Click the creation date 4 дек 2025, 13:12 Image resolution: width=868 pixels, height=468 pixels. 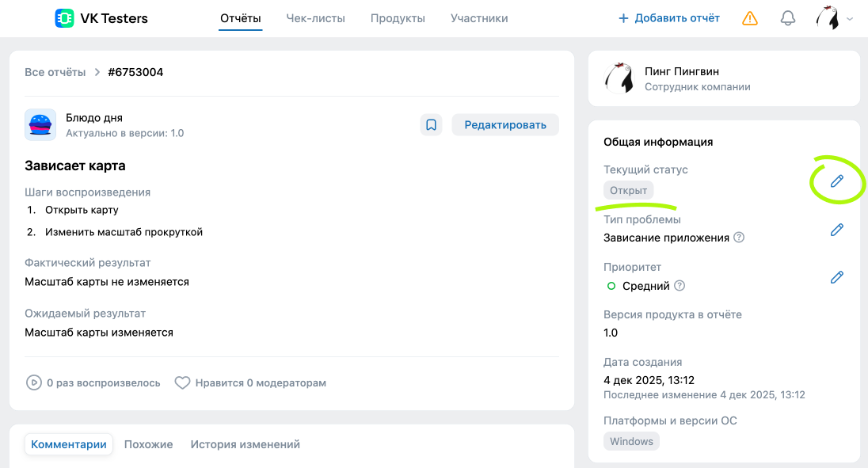pos(649,380)
